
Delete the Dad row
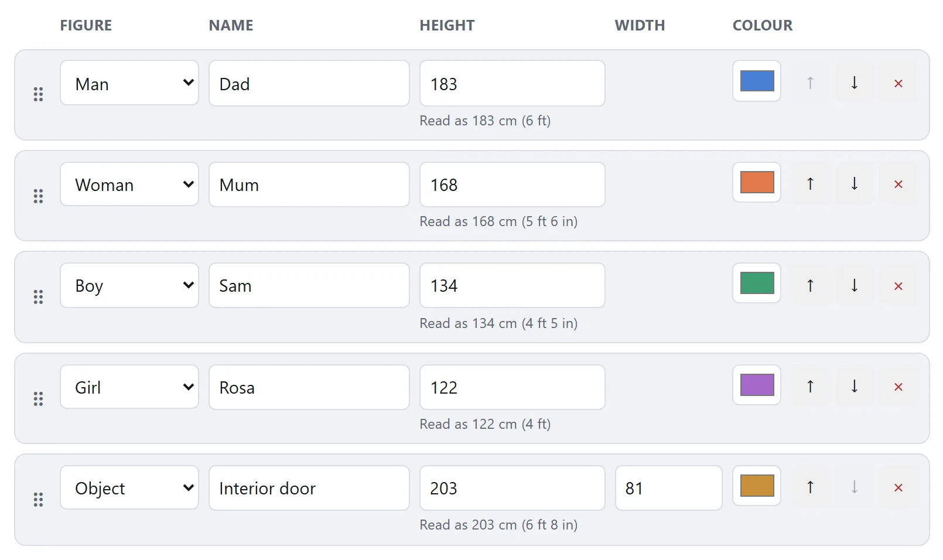(898, 83)
